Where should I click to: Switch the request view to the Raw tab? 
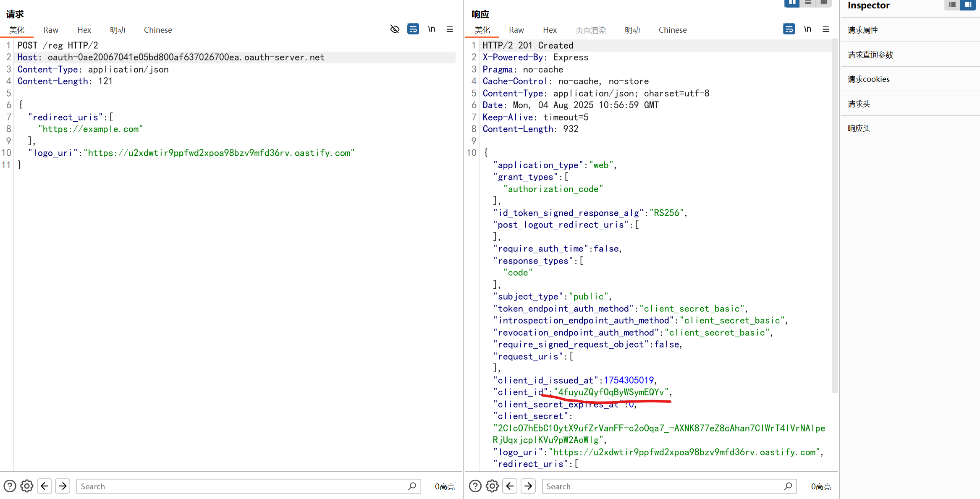[50, 29]
